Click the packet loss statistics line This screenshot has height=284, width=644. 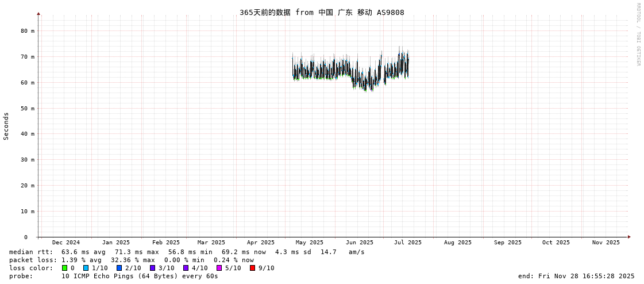132,260
